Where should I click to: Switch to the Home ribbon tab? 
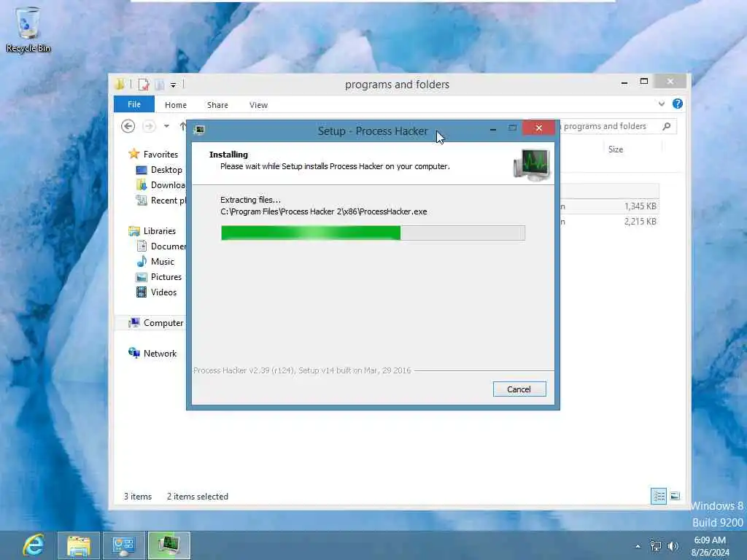(176, 105)
